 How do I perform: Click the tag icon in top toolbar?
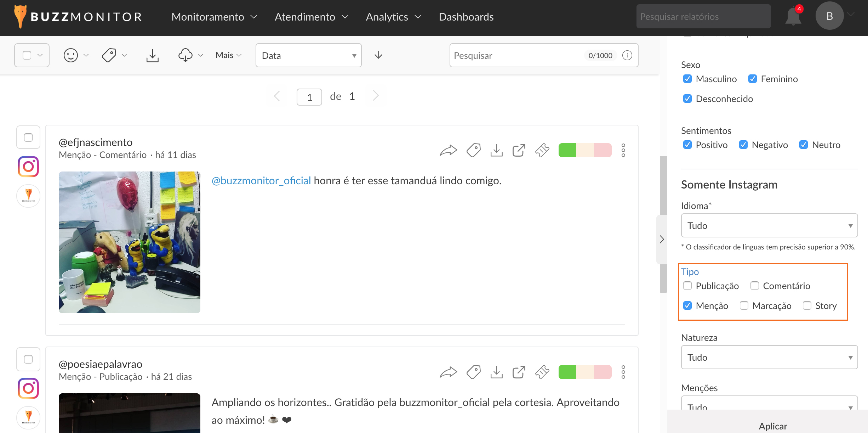[109, 55]
